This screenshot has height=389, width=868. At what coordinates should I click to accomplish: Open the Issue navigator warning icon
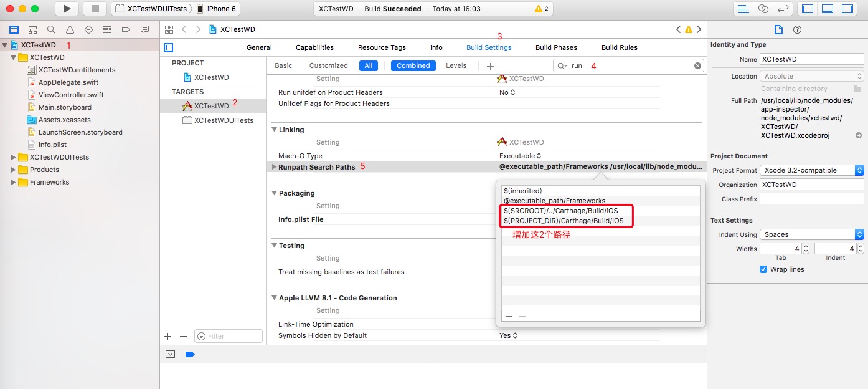point(70,29)
